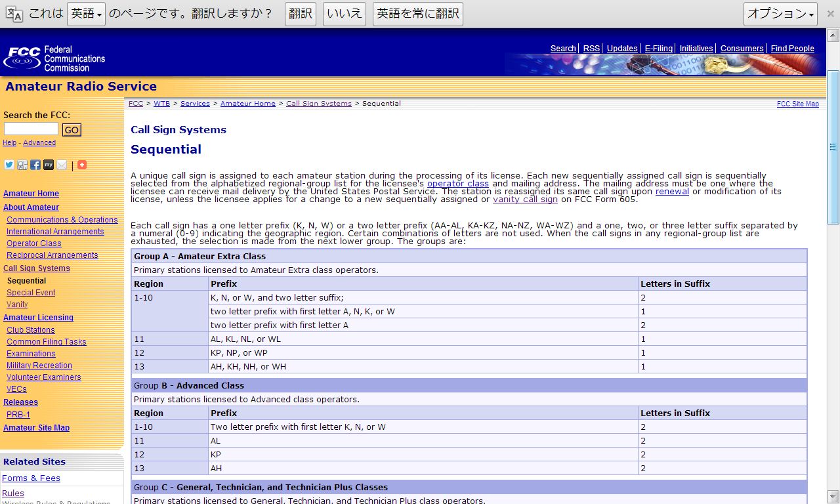Click the いいえ button
The width and height of the screenshot is (840, 504).
(345, 14)
